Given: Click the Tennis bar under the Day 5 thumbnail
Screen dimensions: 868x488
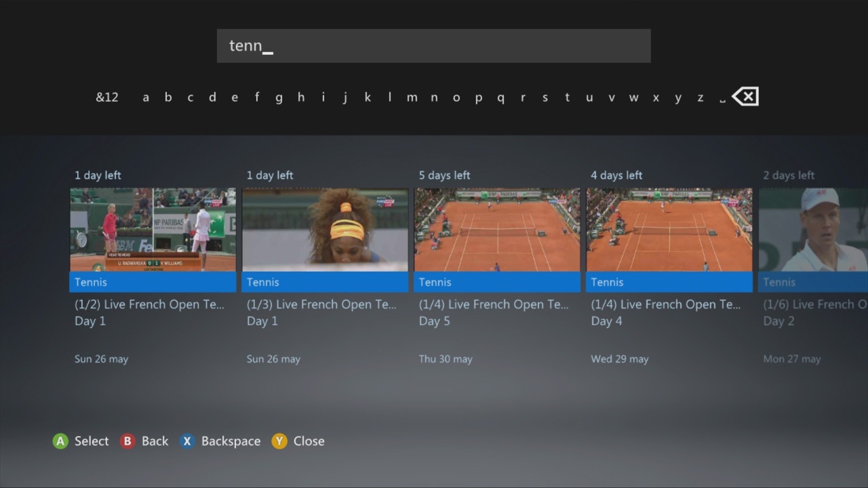Looking at the screenshot, I should (x=498, y=282).
